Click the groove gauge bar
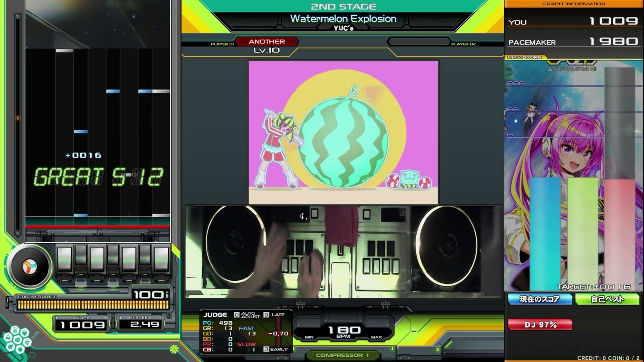The height and width of the screenshot is (362, 644). [93, 305]
